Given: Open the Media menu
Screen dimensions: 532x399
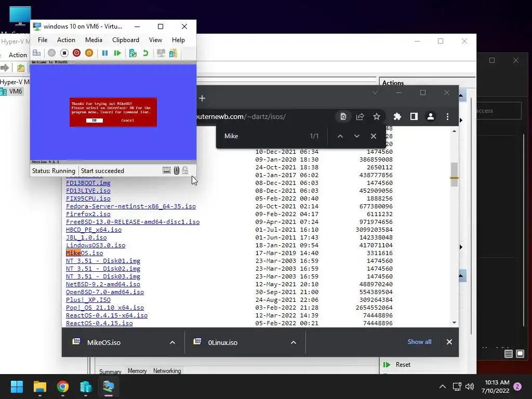Looking at the screenshot, I should (94, 40).
